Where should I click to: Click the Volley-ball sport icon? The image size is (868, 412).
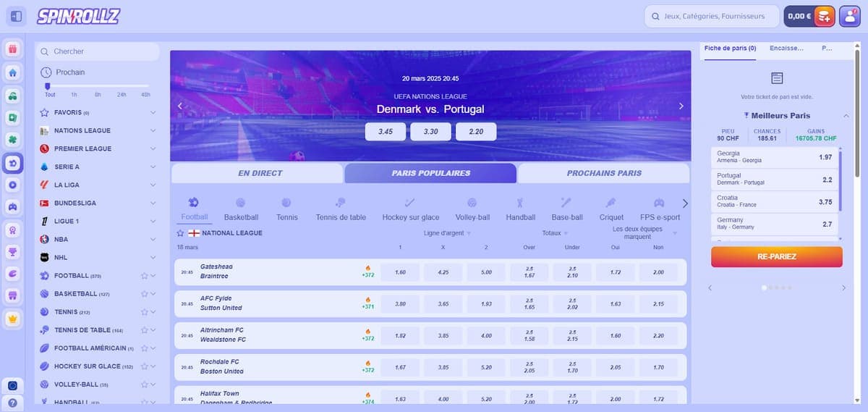[472, 203]
